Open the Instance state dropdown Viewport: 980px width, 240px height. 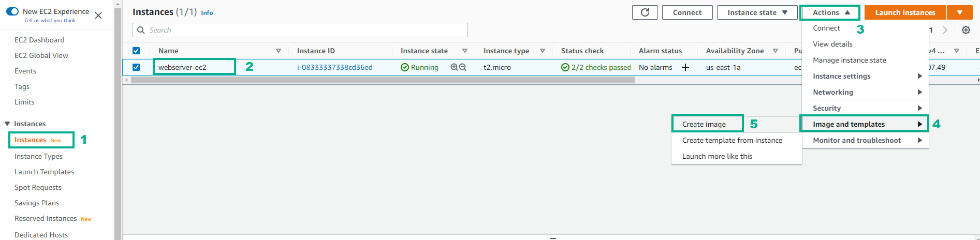[x=757, y=12]
